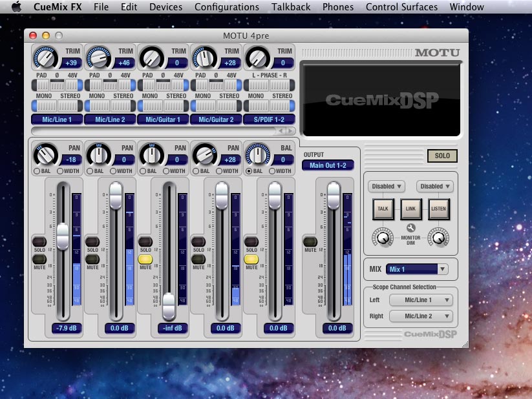Click the Apple menu icon

[16, 7]
